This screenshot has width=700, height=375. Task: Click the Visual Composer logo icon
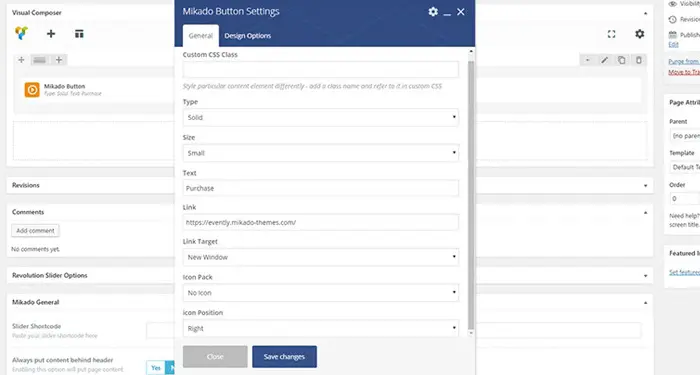click(x=21, y=33)
